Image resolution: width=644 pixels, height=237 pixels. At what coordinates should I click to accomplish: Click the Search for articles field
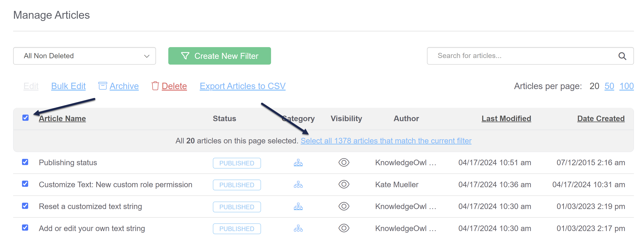click(523, 56)
